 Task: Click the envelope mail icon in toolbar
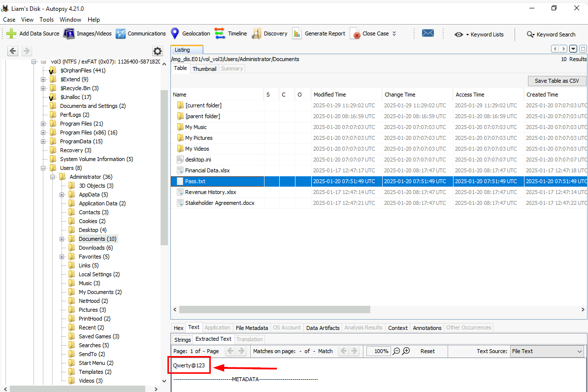coord(428,33)
